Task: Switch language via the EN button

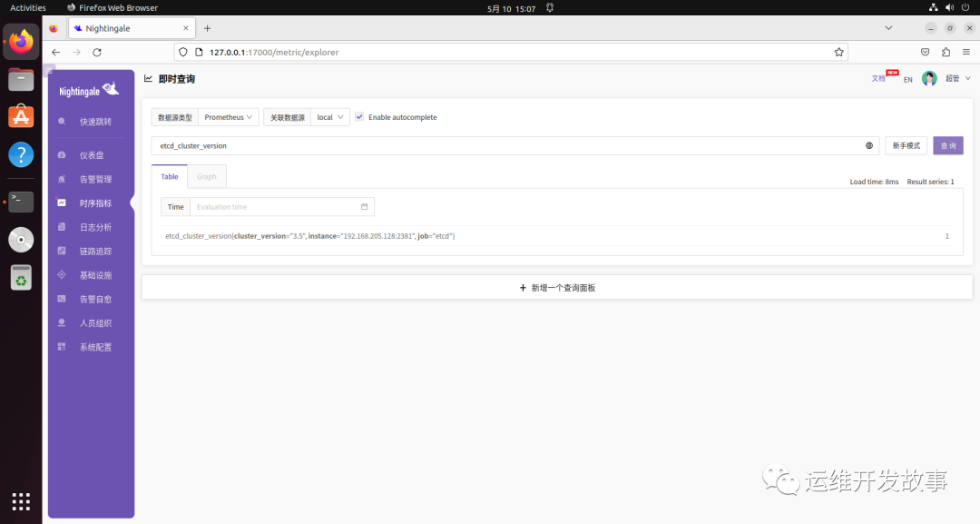Action: (x=908, y=79)
